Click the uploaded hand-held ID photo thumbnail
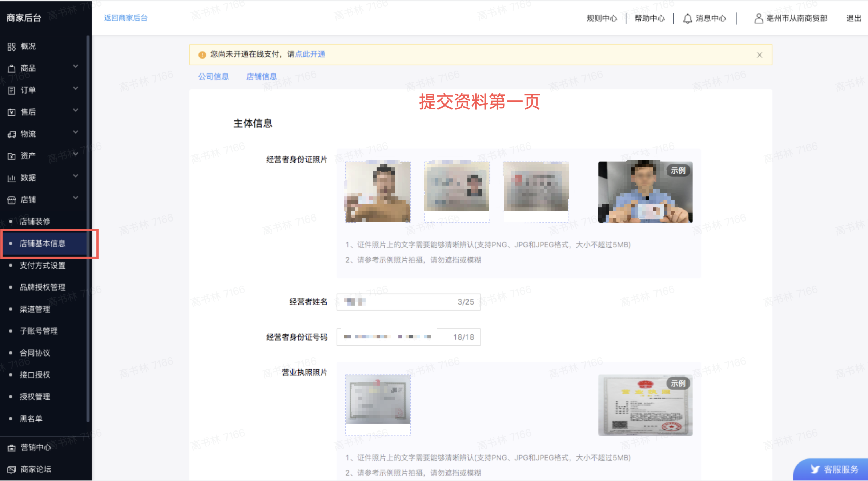Viewport: 868px width, 481px height. tap(378, 192)
